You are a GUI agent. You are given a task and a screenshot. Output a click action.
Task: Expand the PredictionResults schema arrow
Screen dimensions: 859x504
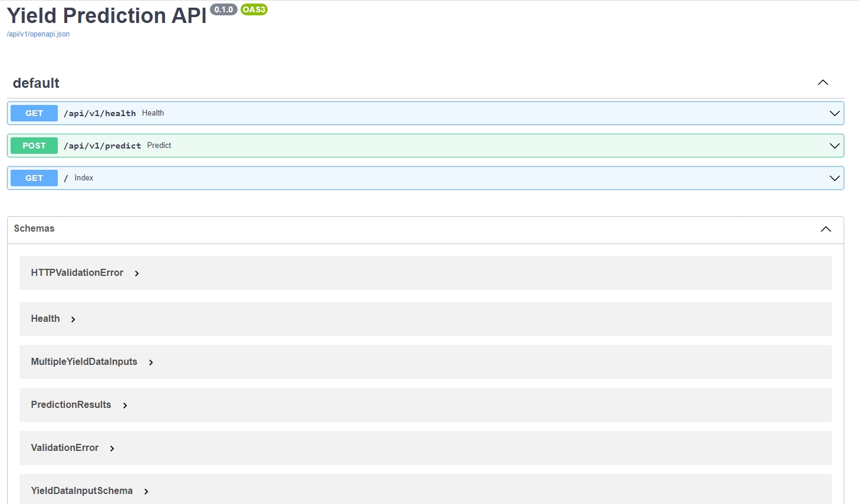125,406
